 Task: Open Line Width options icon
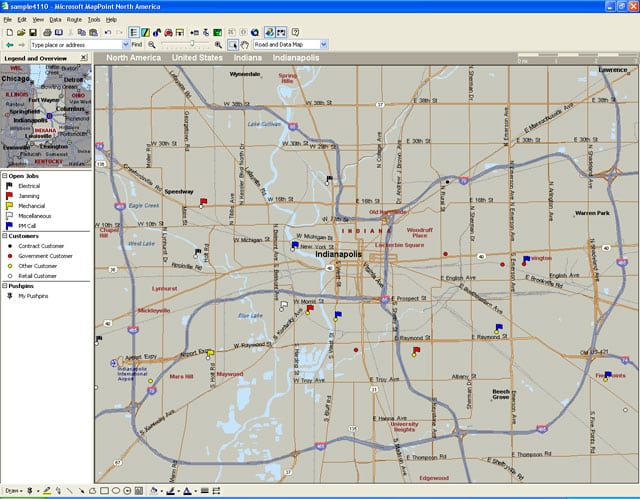(204, 490)
